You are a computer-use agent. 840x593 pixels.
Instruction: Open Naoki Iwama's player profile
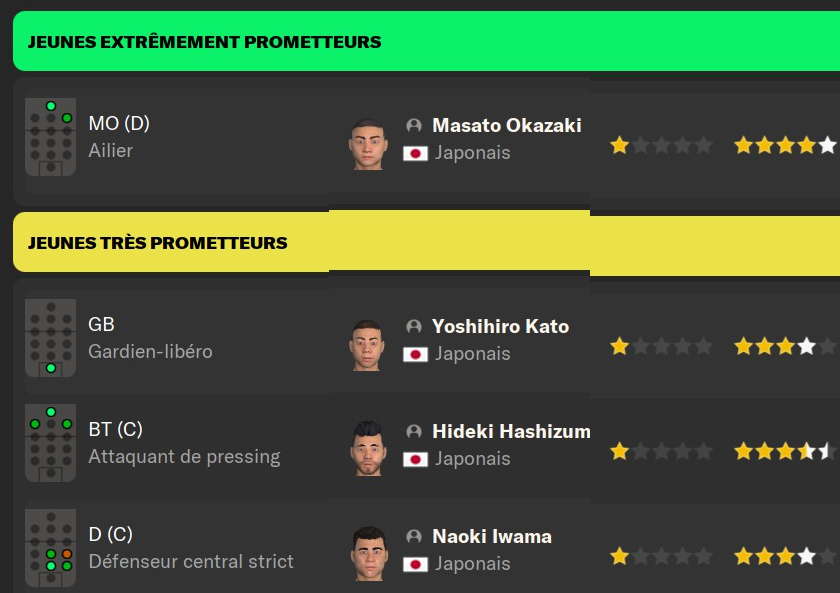tap(491, 537)
